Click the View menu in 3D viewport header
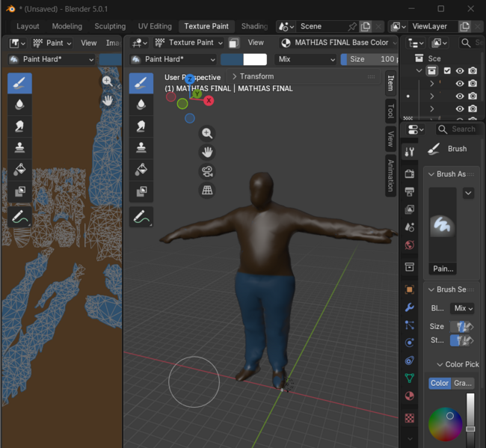This screenshot has width=486, height=448. tap(256, 43)
